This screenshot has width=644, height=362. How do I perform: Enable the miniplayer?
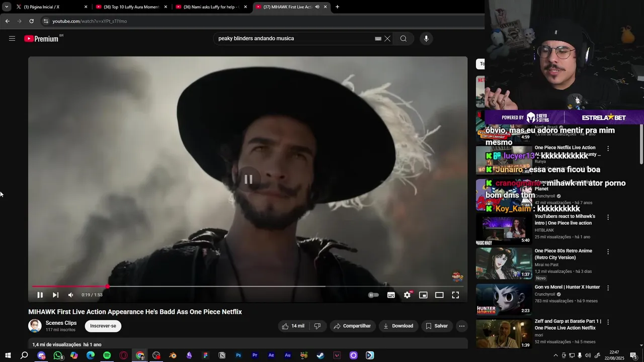(x=423, y=295)
